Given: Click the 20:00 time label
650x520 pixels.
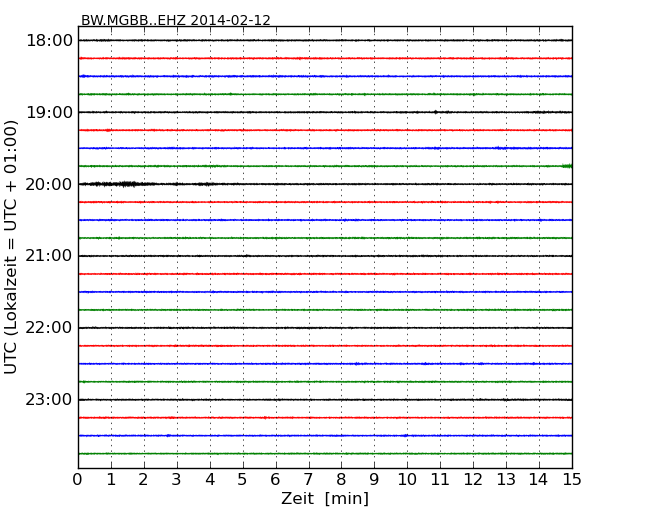Looking at the screenshot, I should coord(49,184).
